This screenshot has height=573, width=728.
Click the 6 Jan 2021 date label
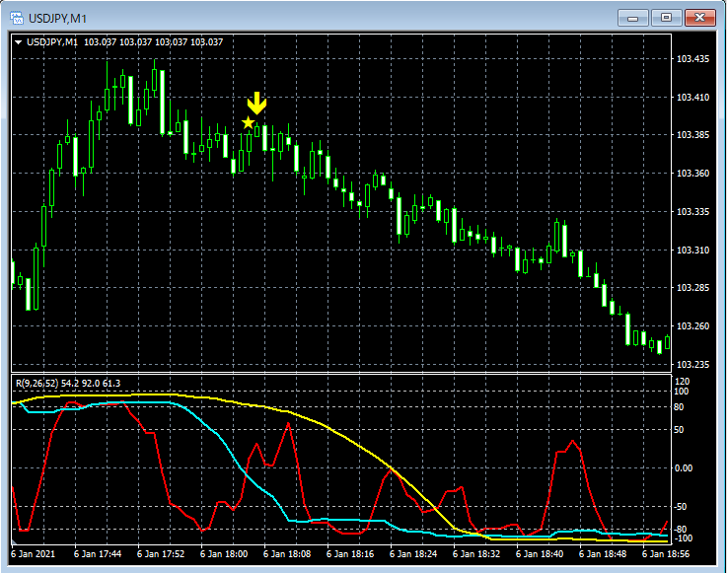point(36,555)
